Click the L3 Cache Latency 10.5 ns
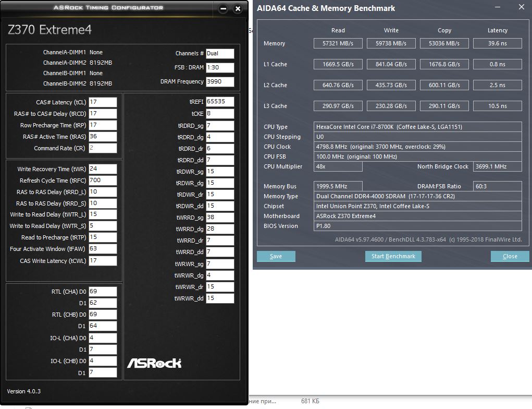 (x=498, y=106)
